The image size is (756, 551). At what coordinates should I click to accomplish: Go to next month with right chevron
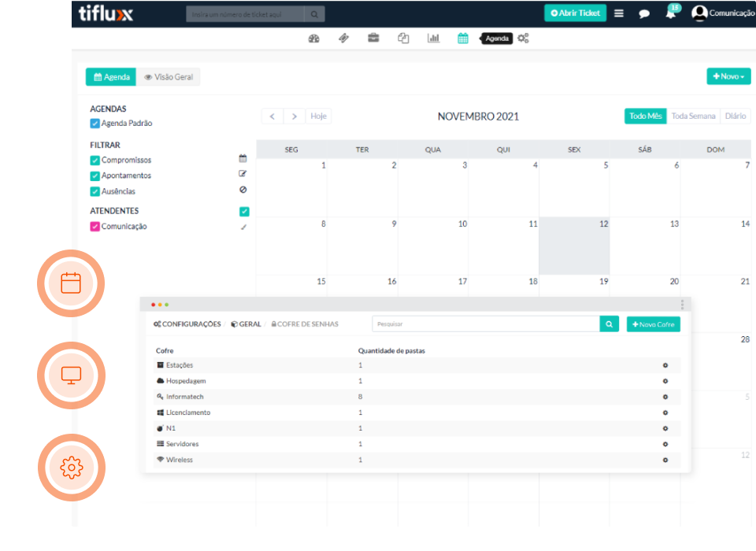[x=294, y=116]
